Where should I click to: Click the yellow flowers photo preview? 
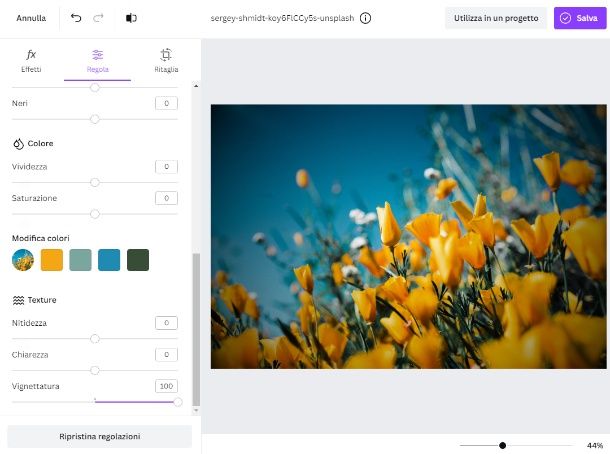[408, 237]
